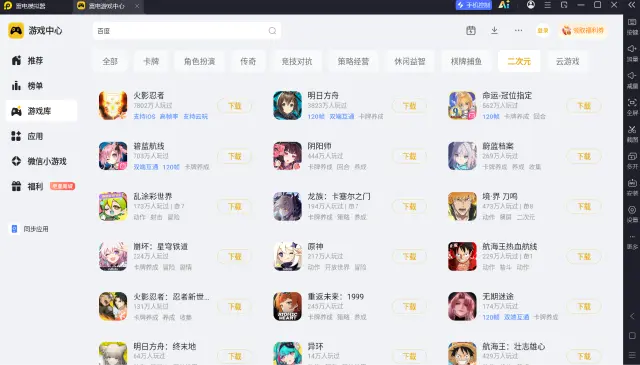Image resolution: width=640 pixels, height=365 pixels.
Task: Download 蔚蓝档案 game
Action: (x=584, y=156)
